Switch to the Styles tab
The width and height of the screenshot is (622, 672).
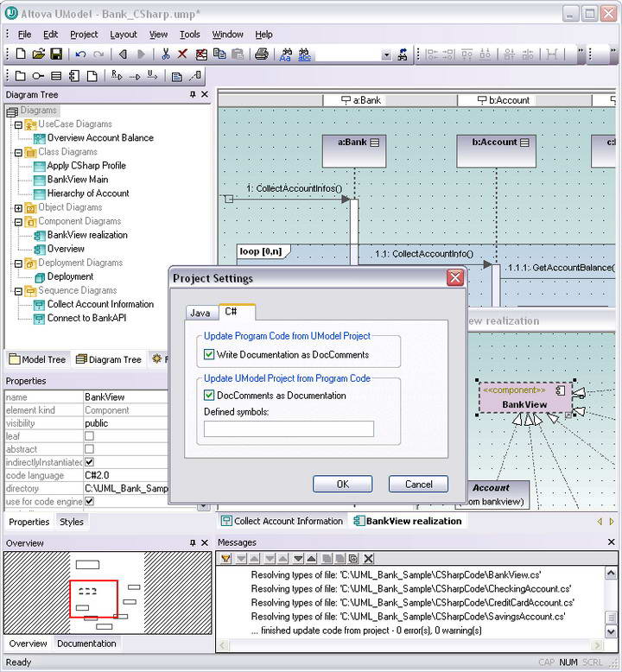pos(72,522)
